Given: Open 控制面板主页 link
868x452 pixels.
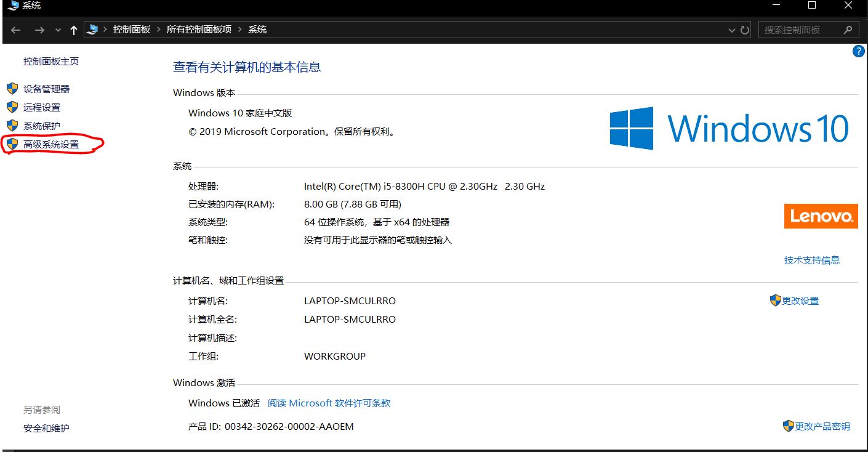Looking at the screenshot, I should (51, 62).
